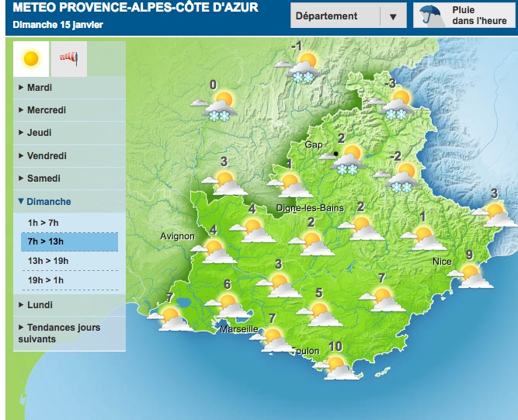Screen dimensions: 518x420
Task: Select the 13h > 19h time slot
Action: point(69,261)
